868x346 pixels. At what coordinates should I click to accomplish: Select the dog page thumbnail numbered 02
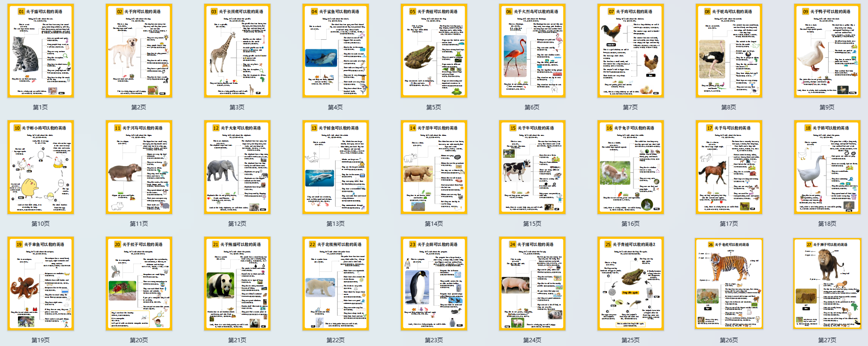139,51
